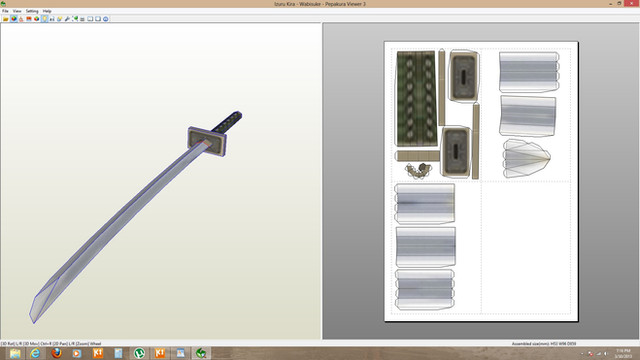The image size is (640, 360).
Task: Select the green handle wrap pattern piece
Action: point(416,98)
